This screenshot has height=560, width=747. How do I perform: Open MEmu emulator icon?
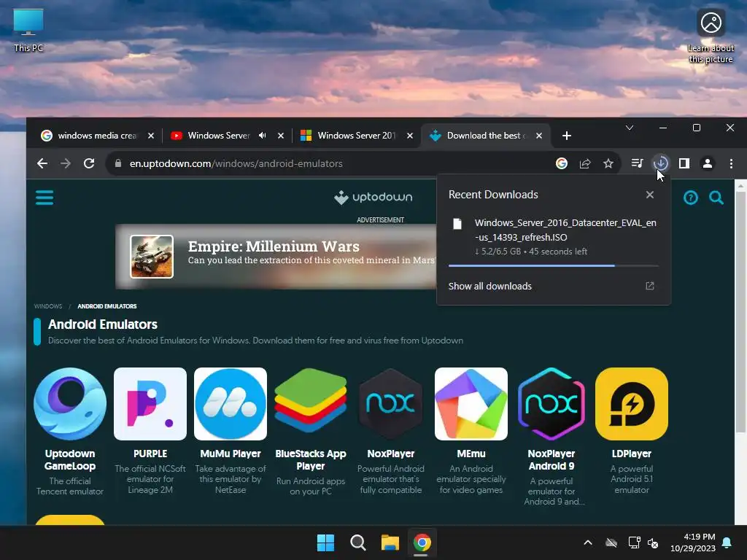click(471, 404)
